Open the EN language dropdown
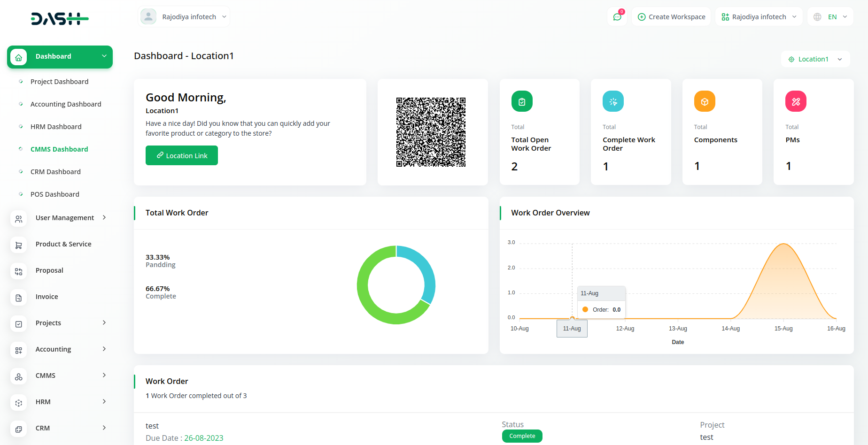 click(x=830, y=17)
